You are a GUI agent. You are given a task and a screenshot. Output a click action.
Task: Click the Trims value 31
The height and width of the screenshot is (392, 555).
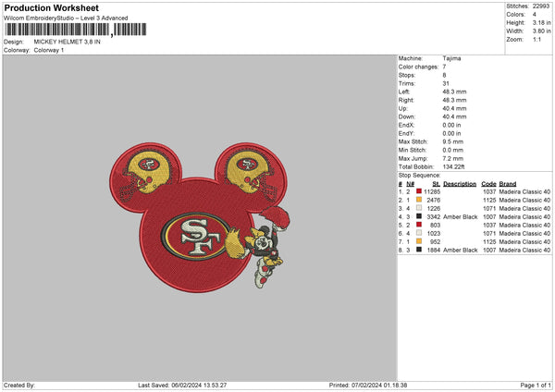tap(446, 83)
